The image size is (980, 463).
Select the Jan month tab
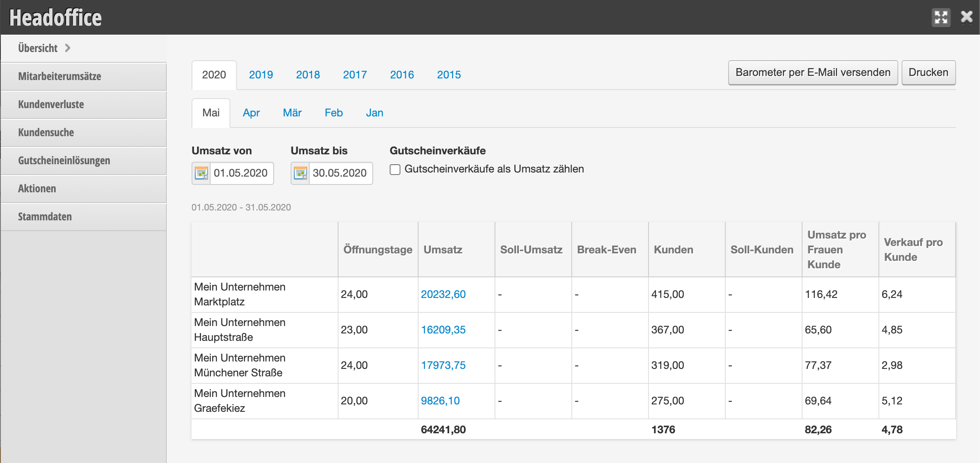click(374, 113)
